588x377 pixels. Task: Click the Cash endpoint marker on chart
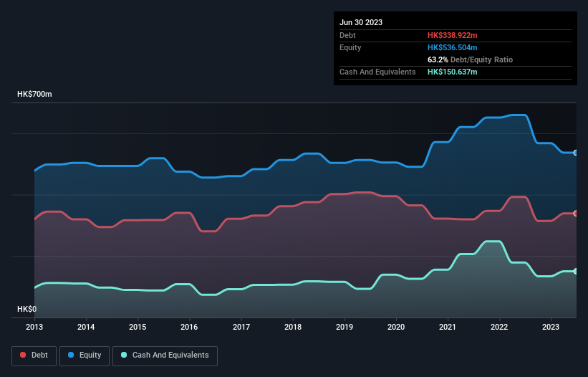(576, 271)
